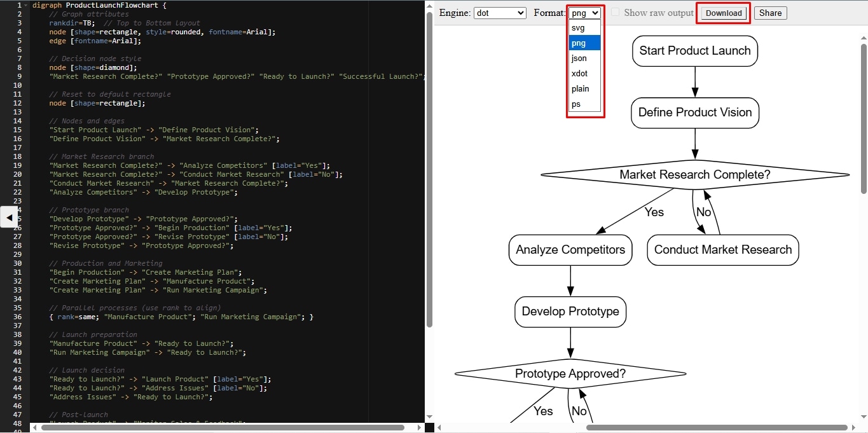Click the graph preview vertical scrollbar thumb
The image size is (868, 433).
coord(863,118)
